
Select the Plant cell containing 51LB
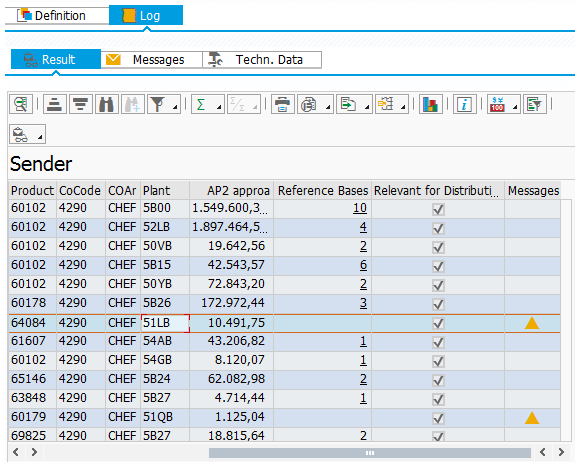[165, 323]
